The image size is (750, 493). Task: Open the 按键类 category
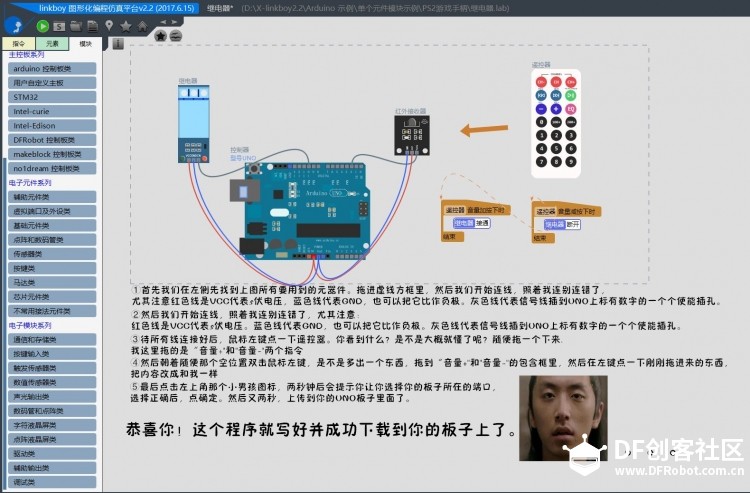52,268
